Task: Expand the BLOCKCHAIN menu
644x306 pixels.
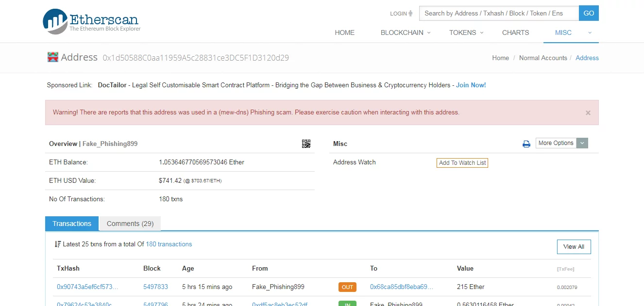Action: [406, 32]
